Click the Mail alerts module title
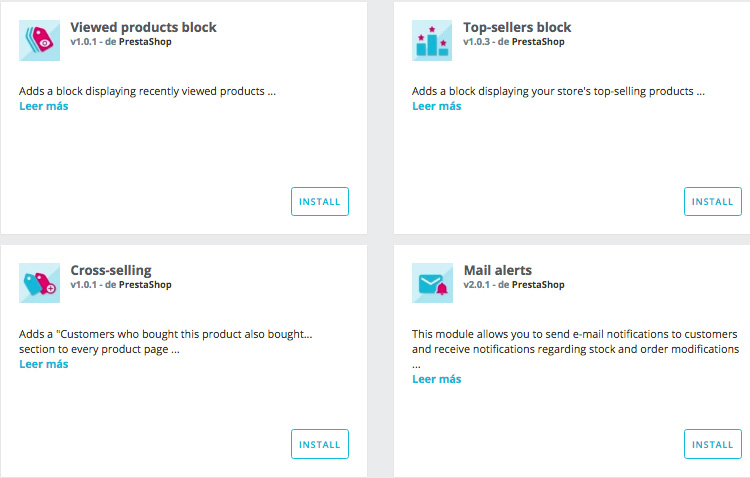Viewport: 750px width, 478px height. pos(498,270)
